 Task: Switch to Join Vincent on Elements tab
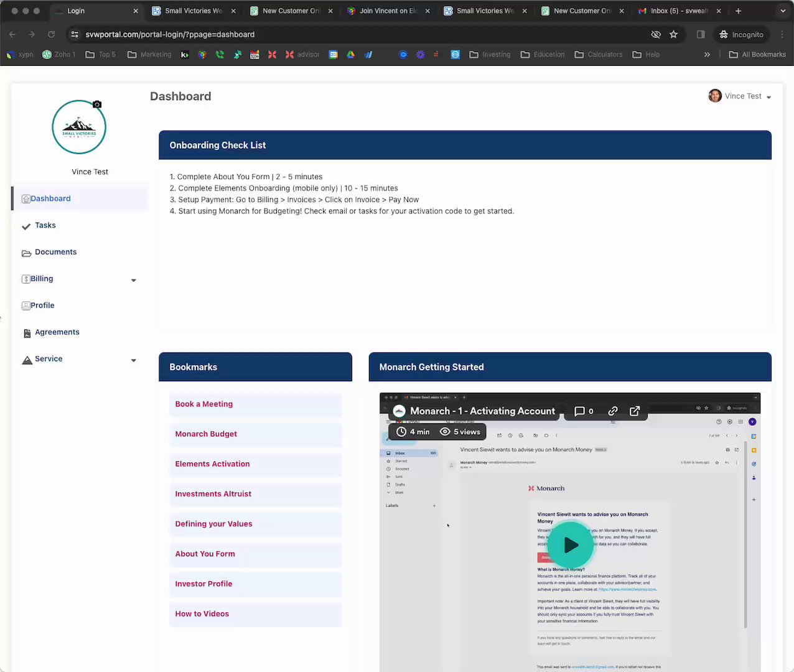[388, 11]
